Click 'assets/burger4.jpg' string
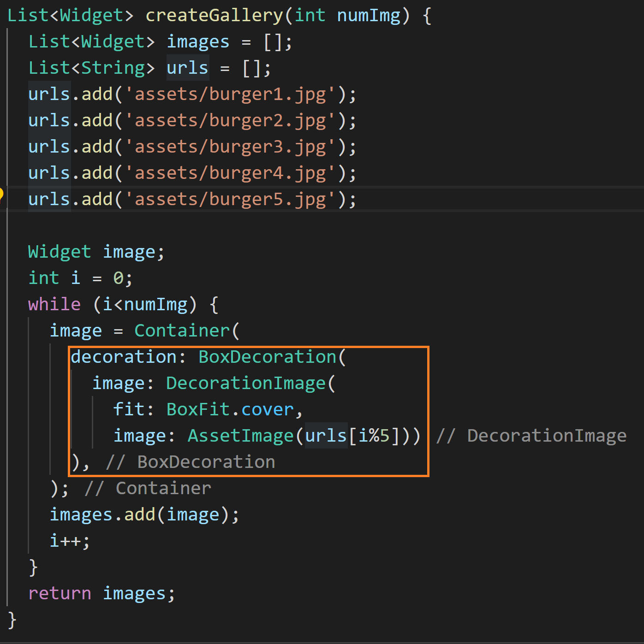 coord(230,173)
